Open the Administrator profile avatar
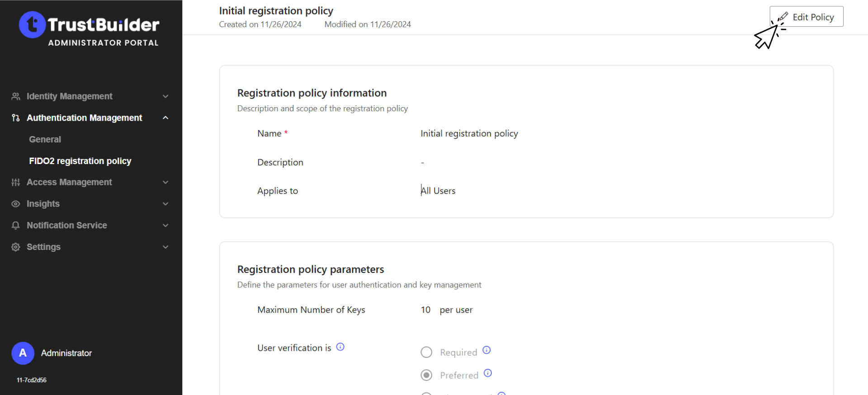This screenshot has width=868, height=395. tap(23, 353)
